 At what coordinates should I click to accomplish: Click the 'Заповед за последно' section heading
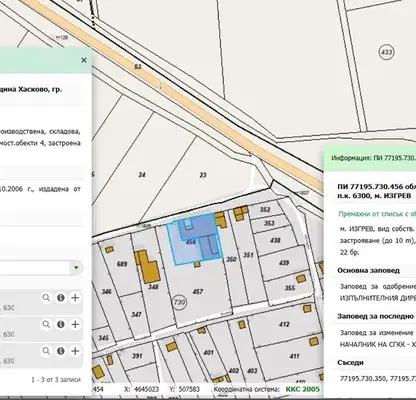tap(375, 316)
